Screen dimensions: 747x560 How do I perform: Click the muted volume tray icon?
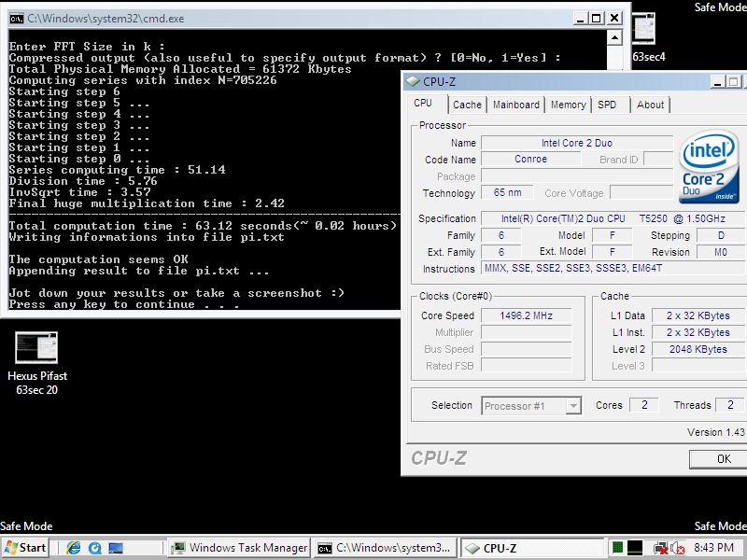coord(678,549)
